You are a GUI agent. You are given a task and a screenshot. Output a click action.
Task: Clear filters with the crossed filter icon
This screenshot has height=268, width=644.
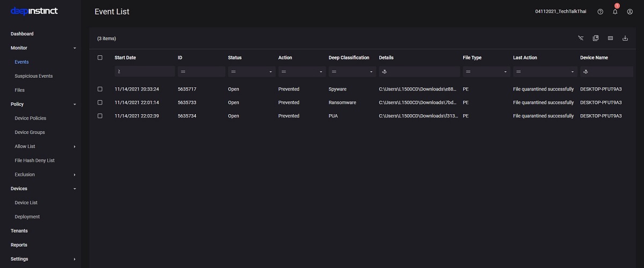click(581, 38)
